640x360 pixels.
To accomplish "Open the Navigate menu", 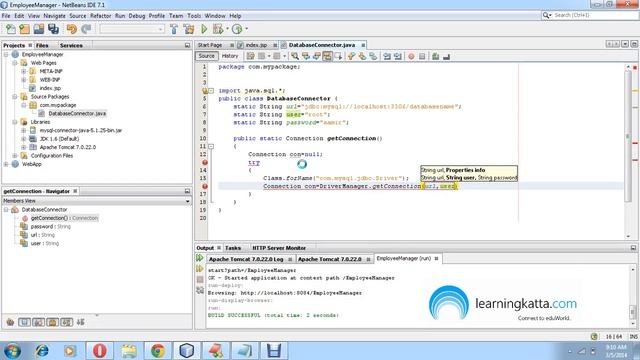I will [54, 16].
